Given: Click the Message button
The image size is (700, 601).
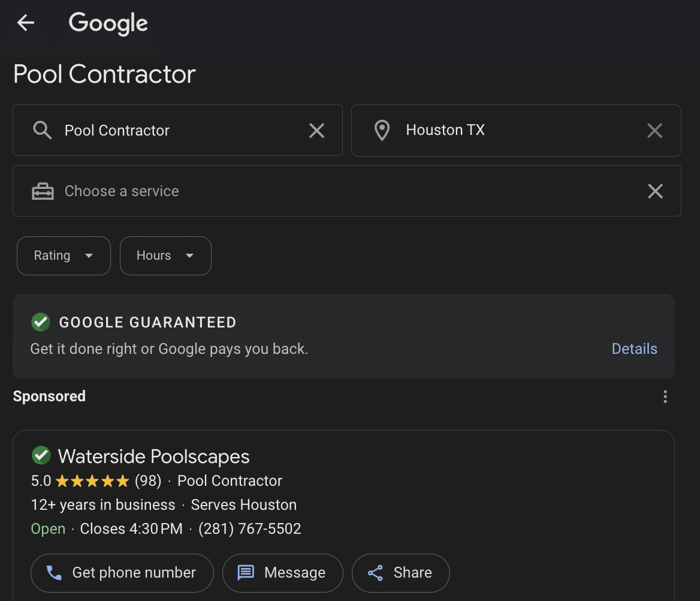Looking at the screenshot, I should (283, 573).
